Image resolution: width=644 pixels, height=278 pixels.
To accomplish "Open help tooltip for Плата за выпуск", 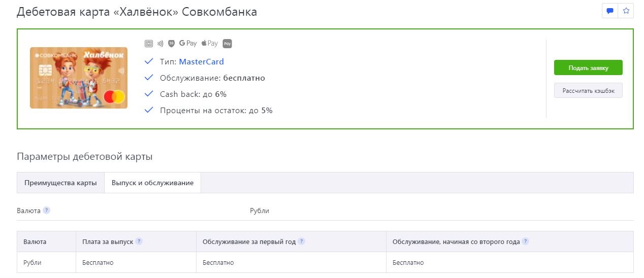I will click(x=139, y=242).
